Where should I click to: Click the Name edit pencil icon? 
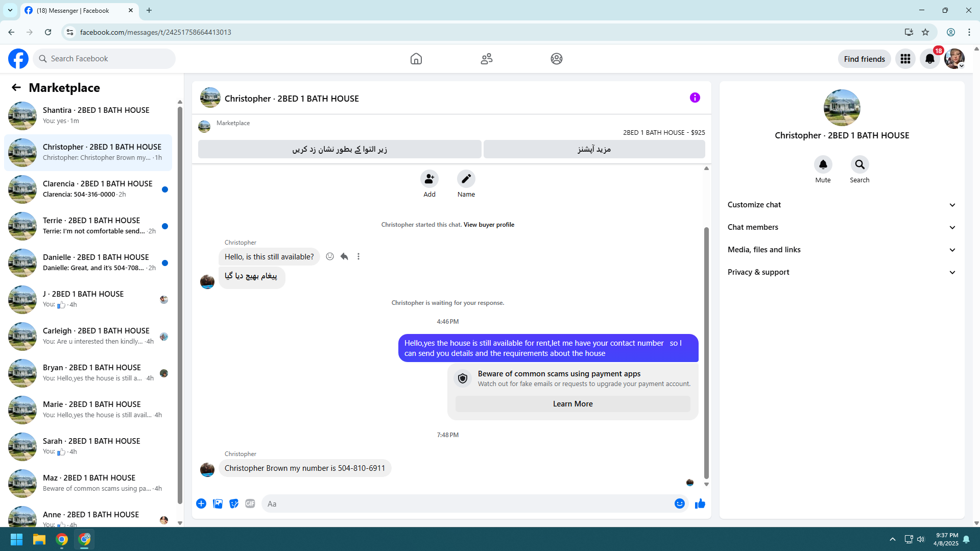(x=466, y=179)
